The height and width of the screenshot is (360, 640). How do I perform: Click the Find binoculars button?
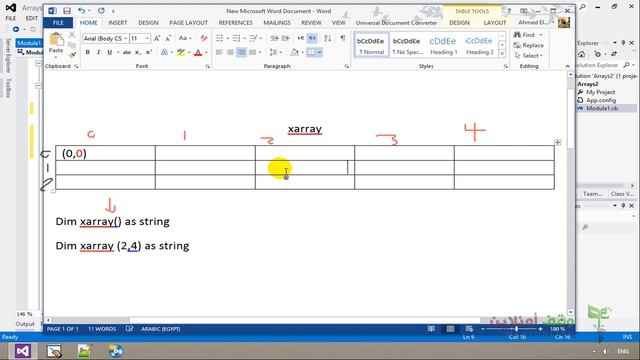click(526, 35)
